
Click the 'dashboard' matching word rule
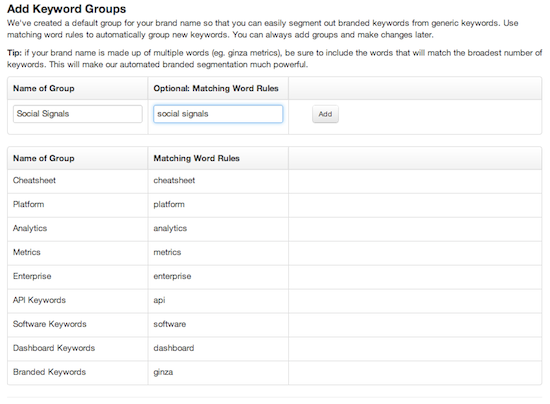[174, 348]
